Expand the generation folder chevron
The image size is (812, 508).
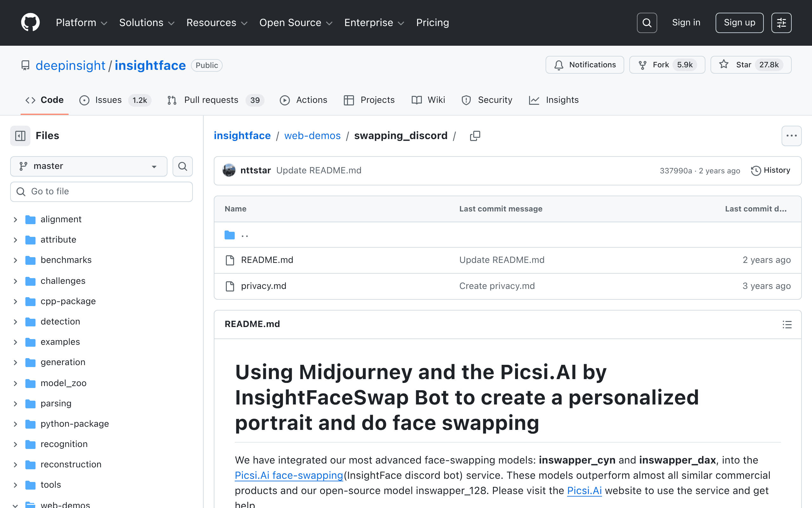15,363
